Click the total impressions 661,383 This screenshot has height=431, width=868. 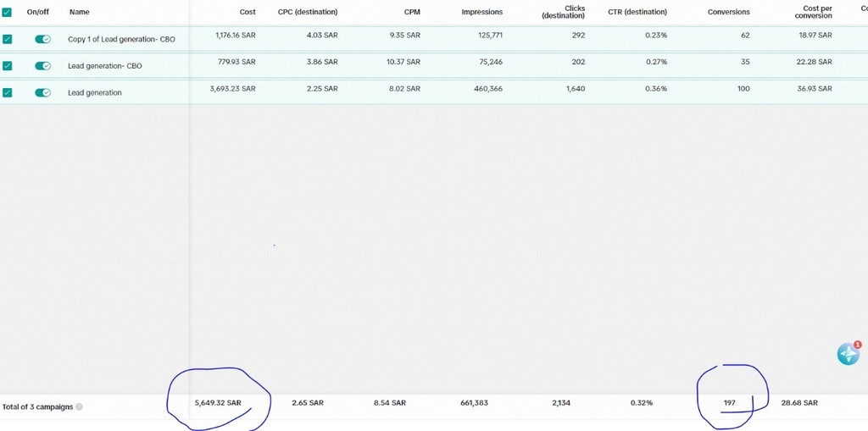pyautogui.click(x=474, y=403)
